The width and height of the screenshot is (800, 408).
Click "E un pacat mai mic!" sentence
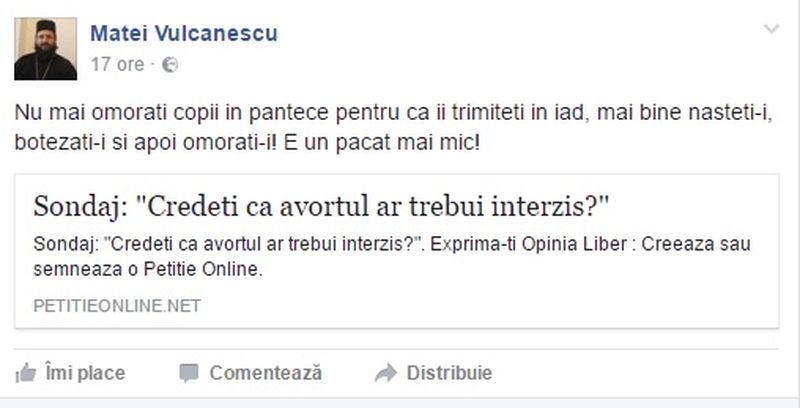[x=399, y=141]
